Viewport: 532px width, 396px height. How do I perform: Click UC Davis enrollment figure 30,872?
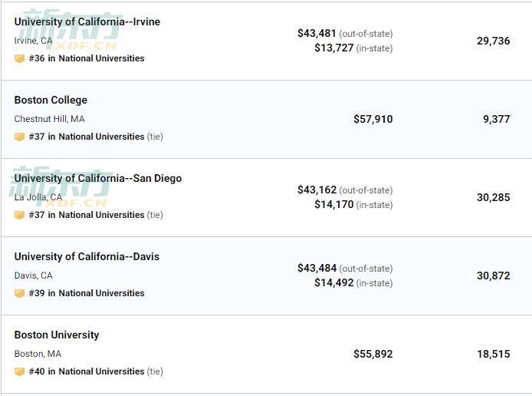point(494,276)
